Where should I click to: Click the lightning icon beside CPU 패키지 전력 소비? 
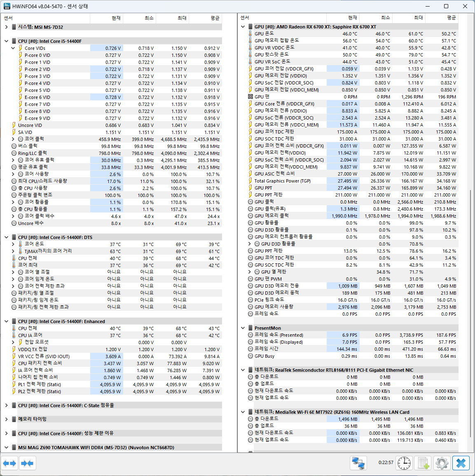click(x=14, y=363)
